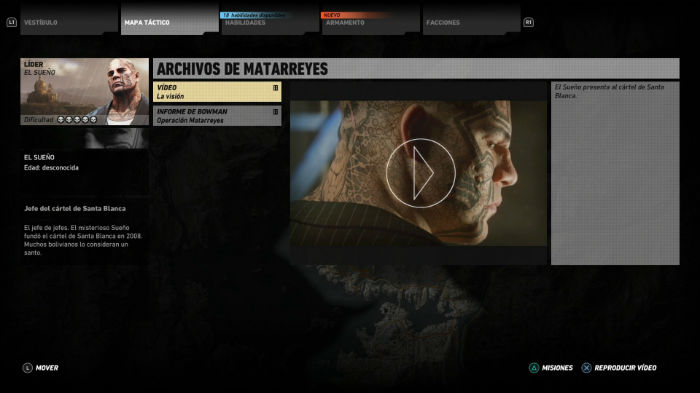The width and height of the screenshot is (700, 393).
Task: Select the Vídeo La visión entry
Action: pos(217,92)
